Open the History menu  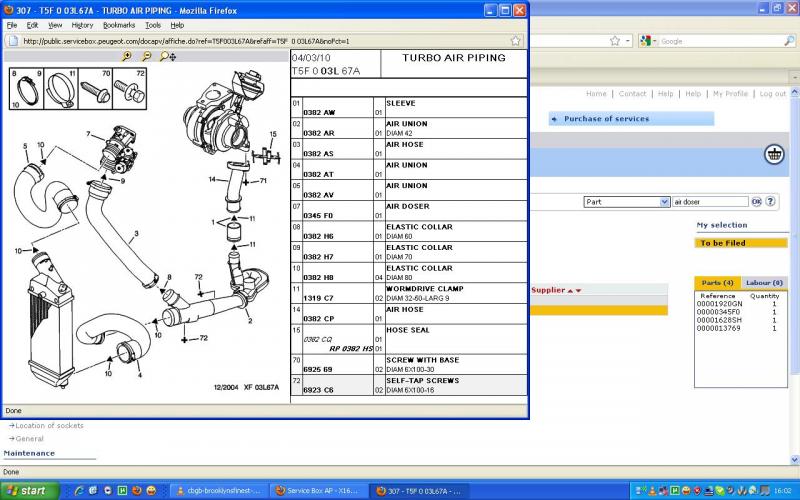tap(82, 25)
